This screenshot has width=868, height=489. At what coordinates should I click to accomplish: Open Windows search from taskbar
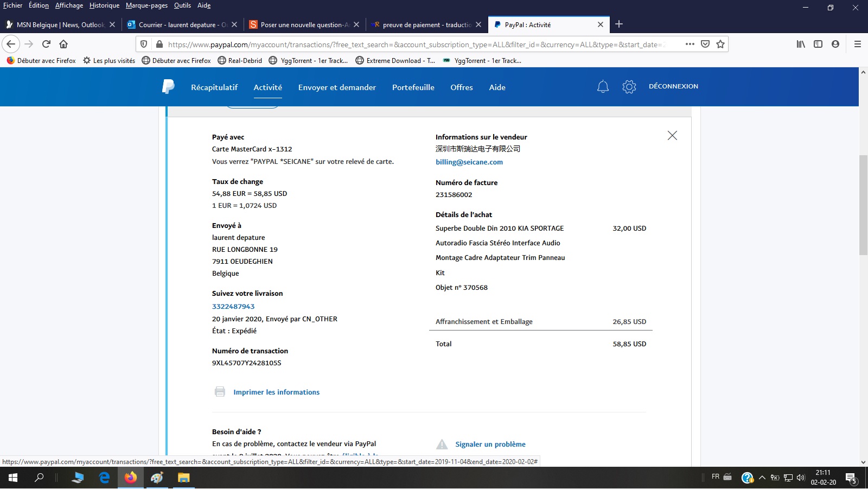point(39,478)
